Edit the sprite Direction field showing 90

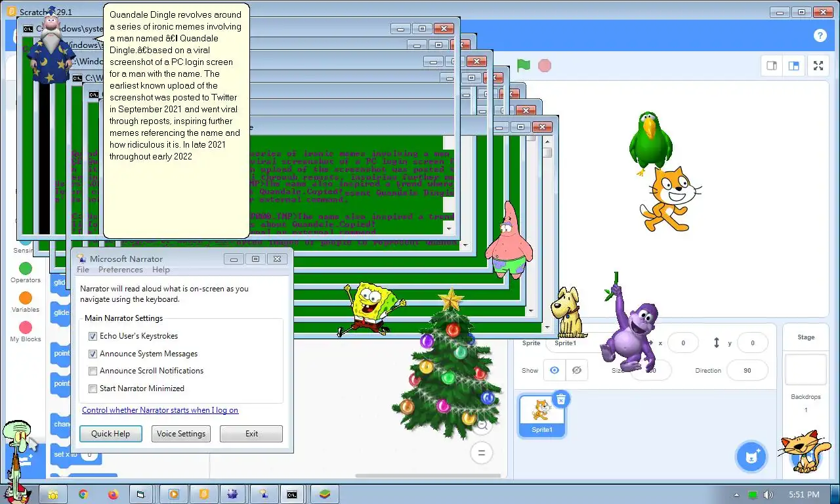coord(747,370)
